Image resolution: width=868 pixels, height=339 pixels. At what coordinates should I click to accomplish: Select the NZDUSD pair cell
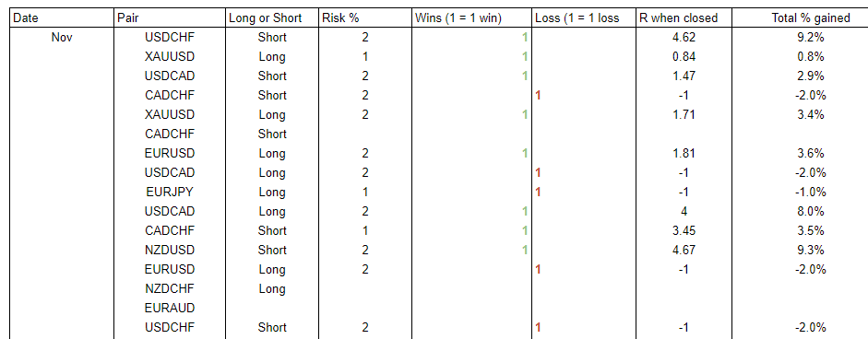point(170,251)
